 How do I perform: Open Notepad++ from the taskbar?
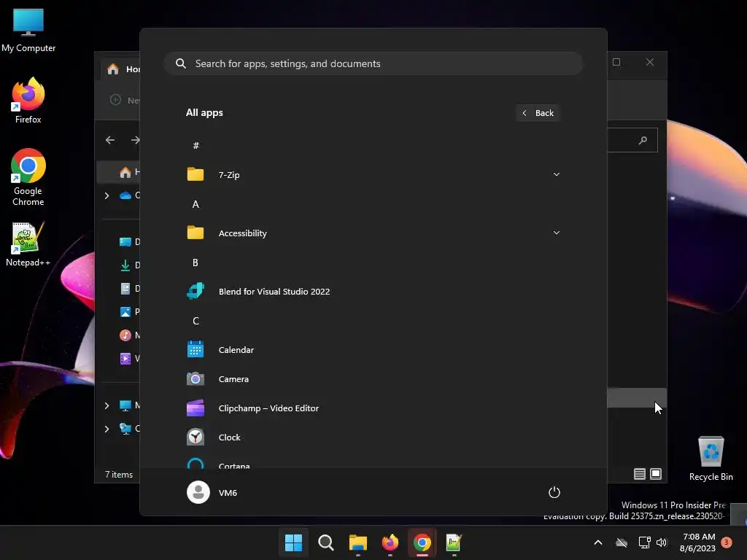click(454, 542)
